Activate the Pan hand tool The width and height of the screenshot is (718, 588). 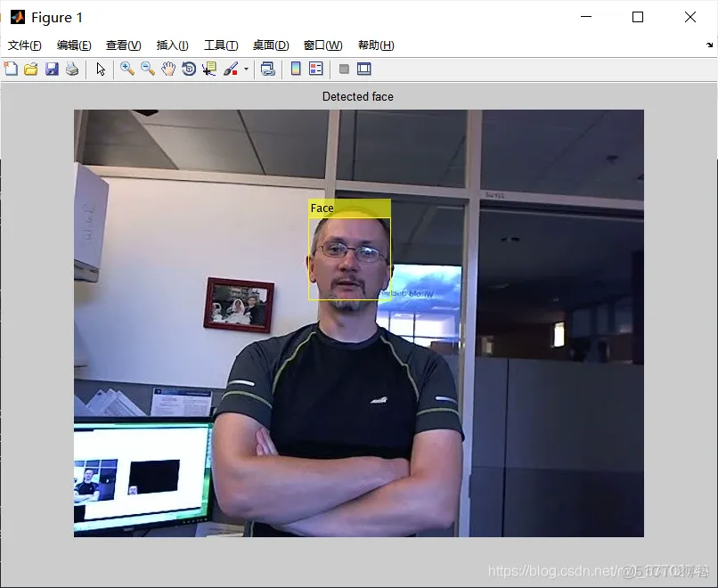tap(167, 69)
